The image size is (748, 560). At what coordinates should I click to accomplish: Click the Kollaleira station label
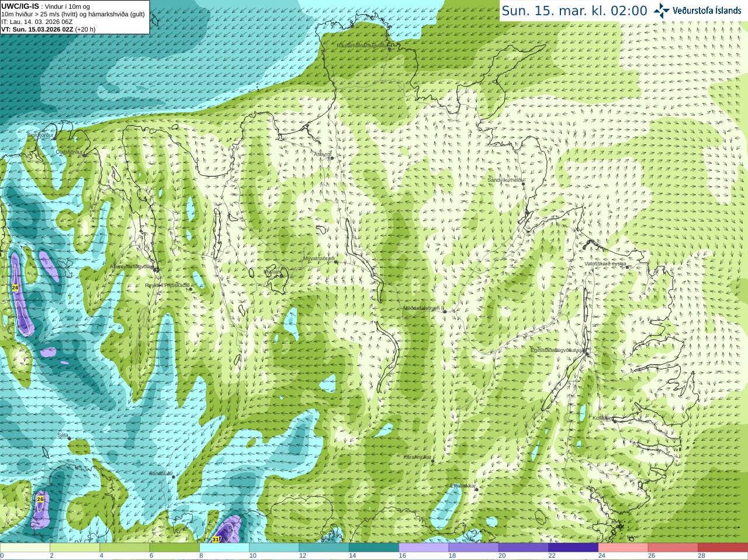pos(603,418)
